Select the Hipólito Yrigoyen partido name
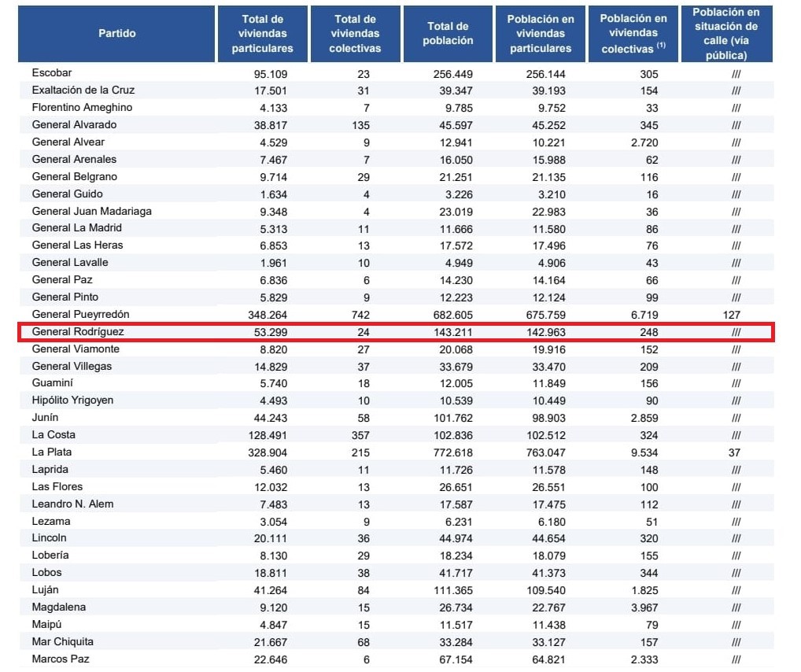 point(72,401)
